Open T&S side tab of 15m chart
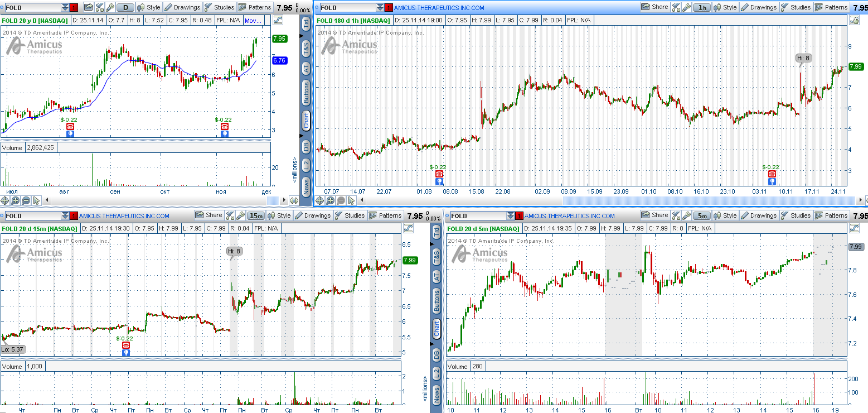 pyautogui.click(x=436, y=257)
